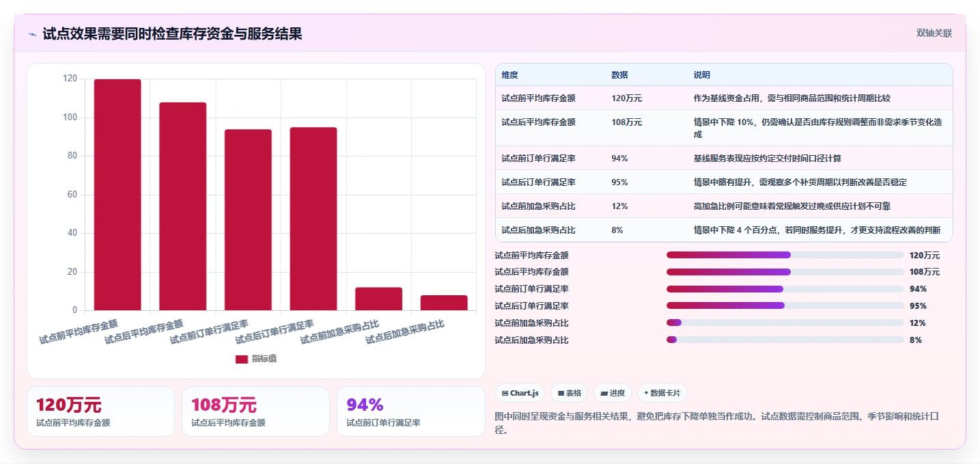The image size is (980, 464).
Task: Click progress bar for 试点前加急采购占比
Action: (785, 323)
